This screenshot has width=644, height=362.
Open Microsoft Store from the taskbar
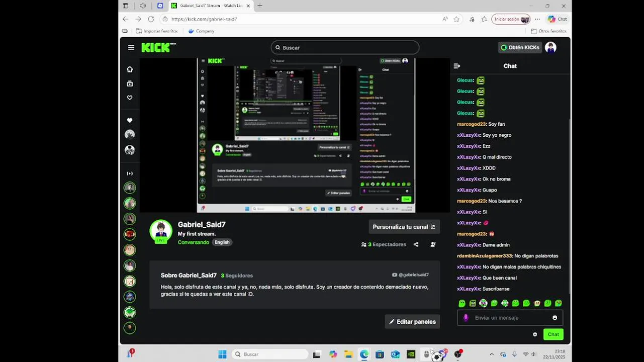tap(380, 354)
